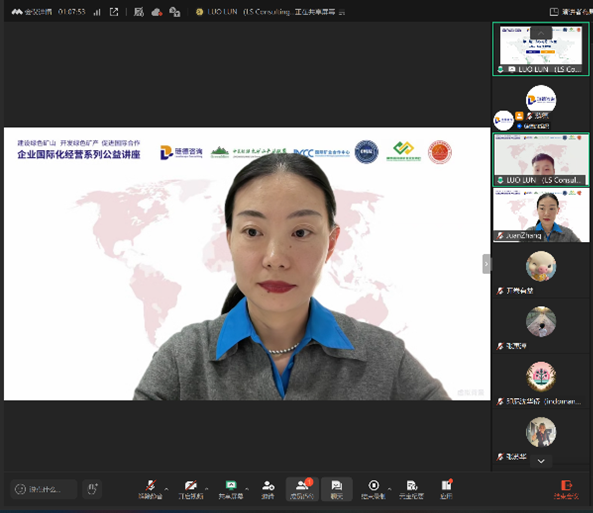
Task: Click the pink tree avatar participant
Action: tap(541, 377)
